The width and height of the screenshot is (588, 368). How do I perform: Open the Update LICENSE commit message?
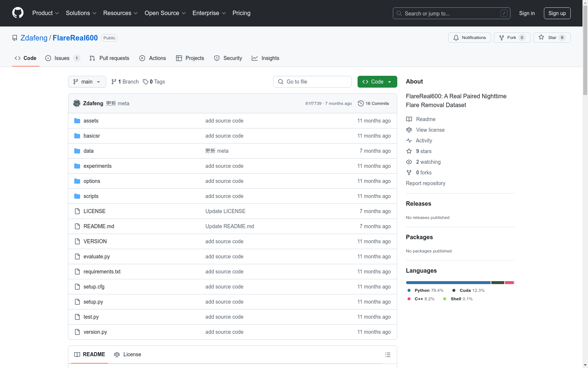225,211
